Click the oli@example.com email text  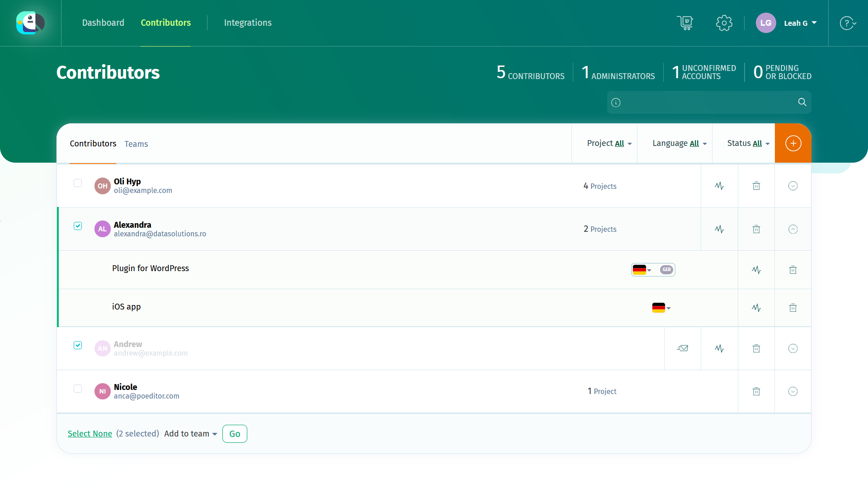tap(143, 191)
